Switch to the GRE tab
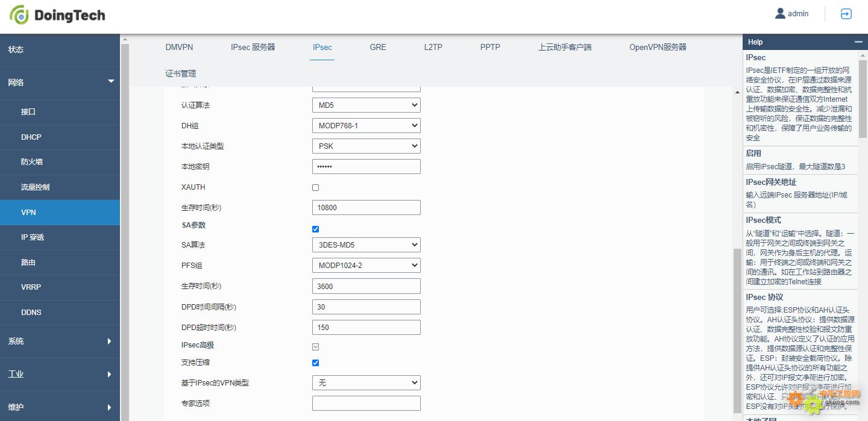Viewport: 868px width, 421px height. point(378,47)
